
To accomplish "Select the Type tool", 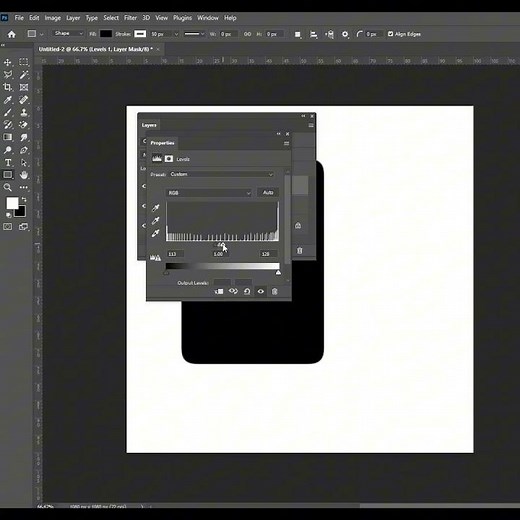I will [8, 163].
